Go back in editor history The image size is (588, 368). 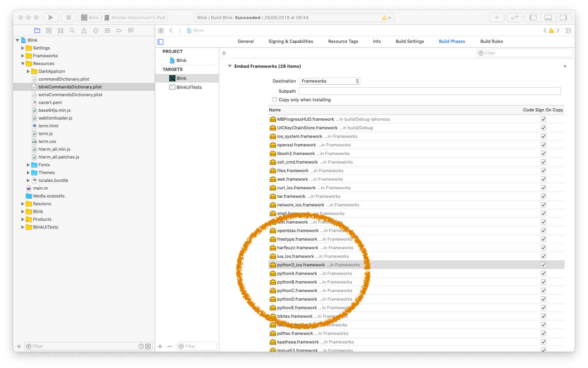point(171,30)
